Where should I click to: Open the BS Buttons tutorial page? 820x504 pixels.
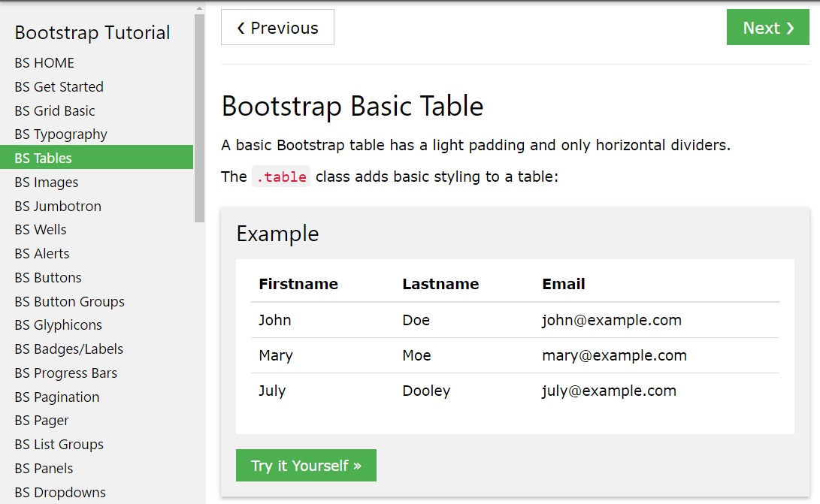[x=47, y=277]
